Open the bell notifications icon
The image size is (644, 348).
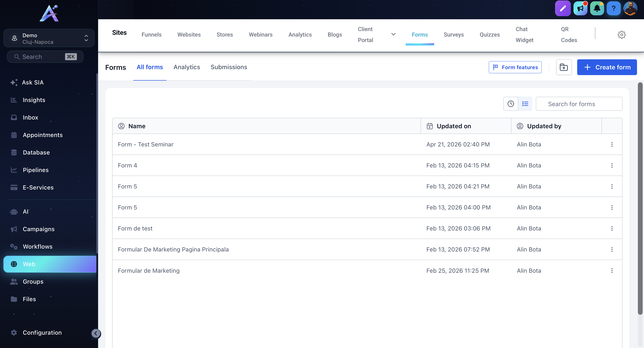(597, 9)
